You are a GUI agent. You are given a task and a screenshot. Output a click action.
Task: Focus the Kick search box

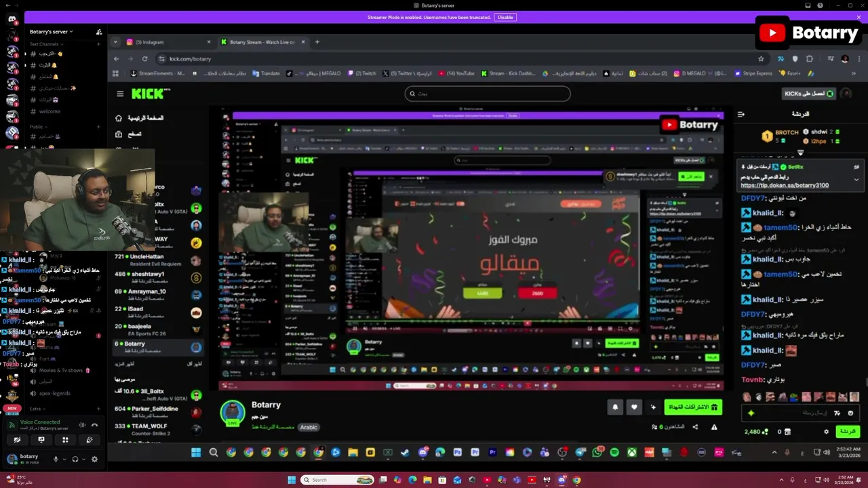pos(488,94)
